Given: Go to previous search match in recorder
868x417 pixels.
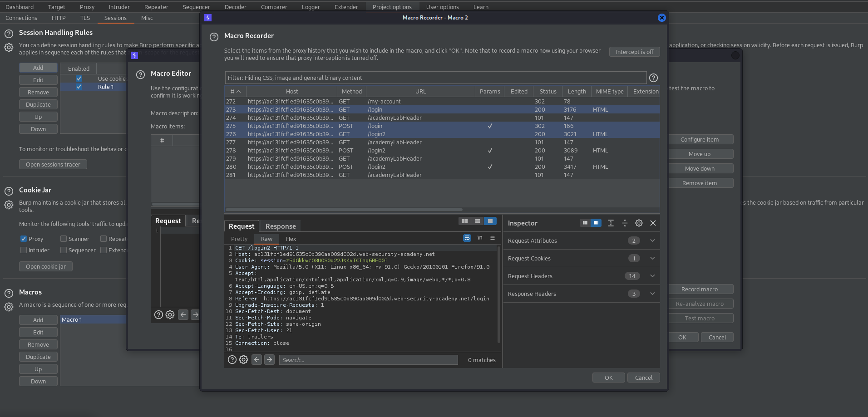Looking at the screenshot, I should [x=257, y=359].
